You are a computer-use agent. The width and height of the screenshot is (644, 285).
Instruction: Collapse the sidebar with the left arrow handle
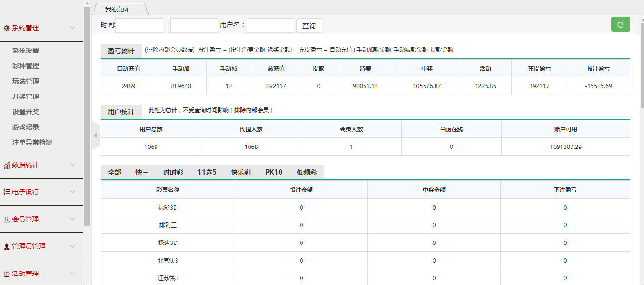95,135
